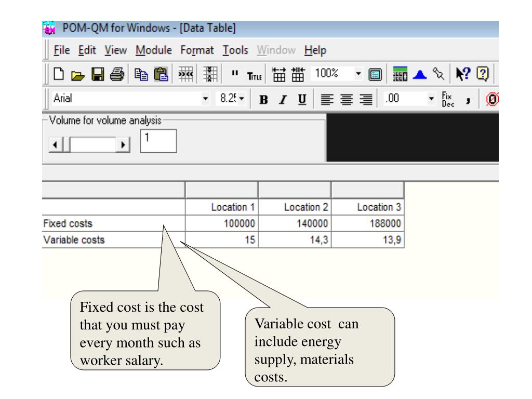Widen table columns with the outward arrows icon

[279, 74]
